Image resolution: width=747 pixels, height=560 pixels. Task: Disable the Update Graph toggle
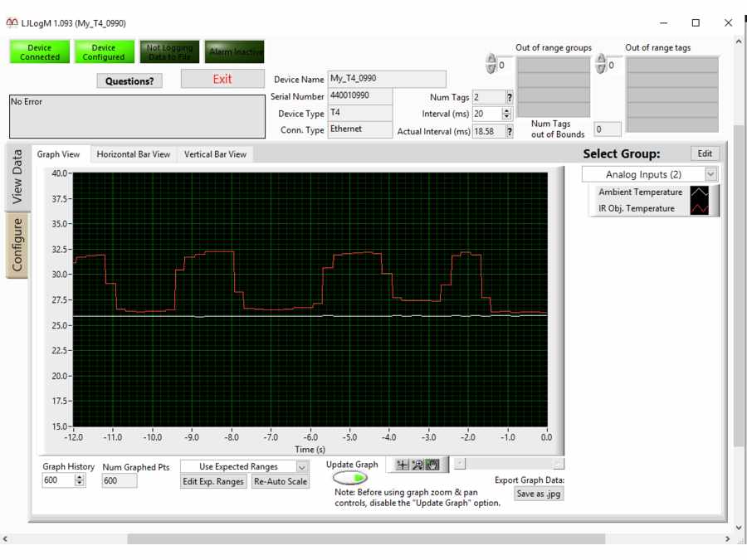[350, 479]
